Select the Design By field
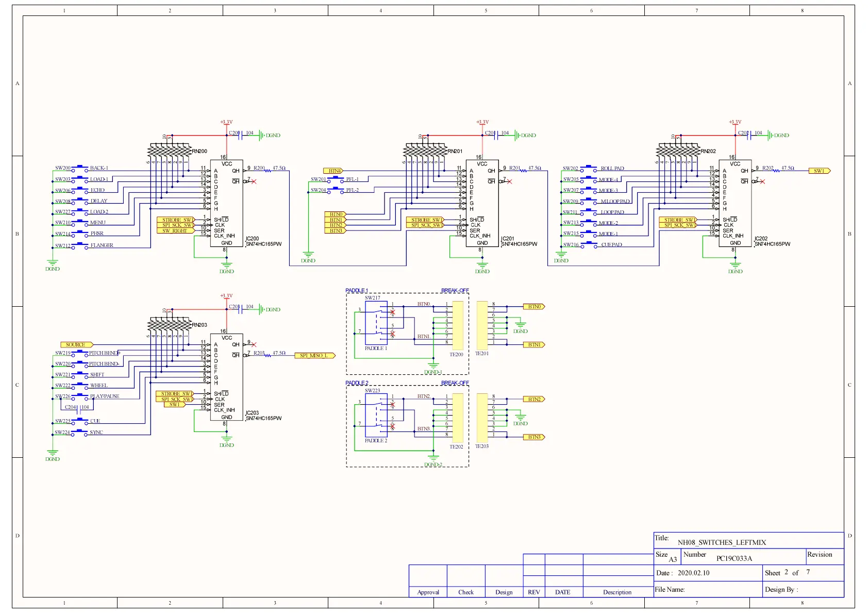 click(803, 589)
